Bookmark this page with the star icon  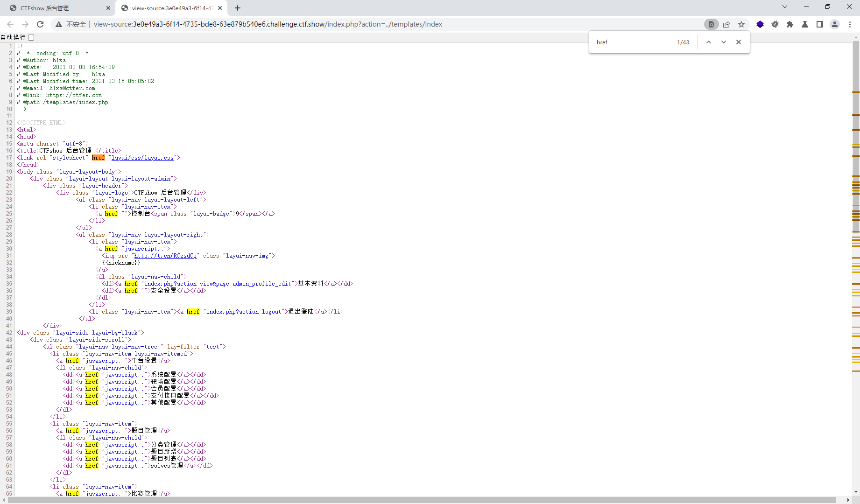coord(741,24)
